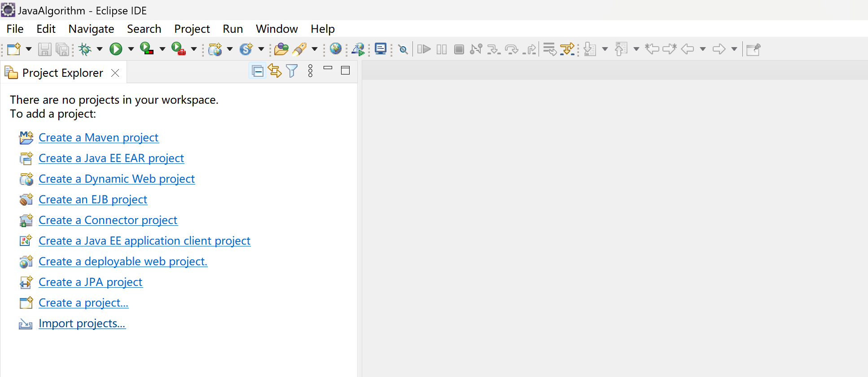The image size is (868, 377).
Task: Click the Next Annotation icon
Action: click(x=590, y=49)
